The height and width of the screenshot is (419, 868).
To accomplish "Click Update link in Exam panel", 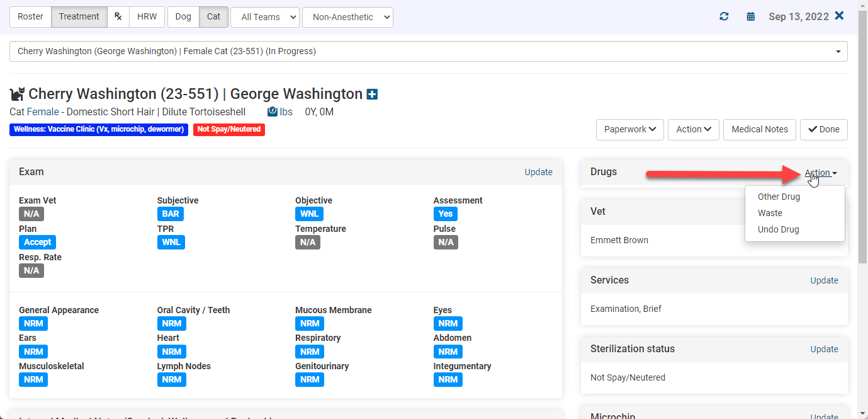I will (538, 172).
